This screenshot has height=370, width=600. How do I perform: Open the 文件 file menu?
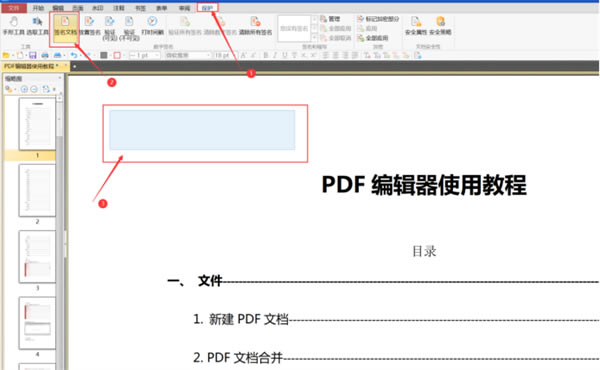(13, 8)
